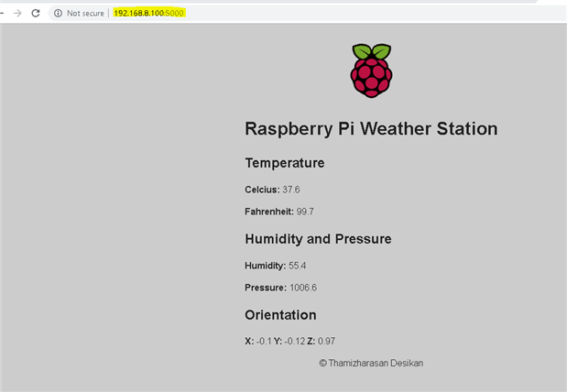Click the Raspberry Pi logo image
Image resolution: width=567 pixels, height=392 pixels.
pos(371,70)
